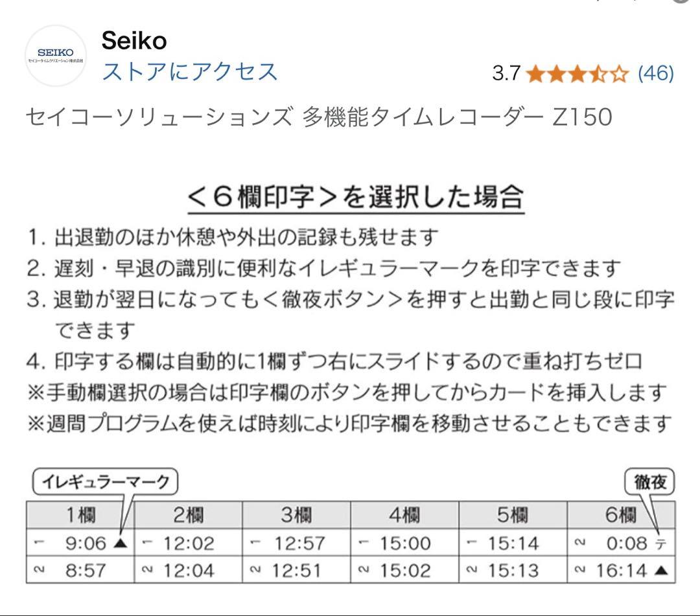Select the 1欄 column header in table
Screen dimensions: 700x616
click(82, 514)
